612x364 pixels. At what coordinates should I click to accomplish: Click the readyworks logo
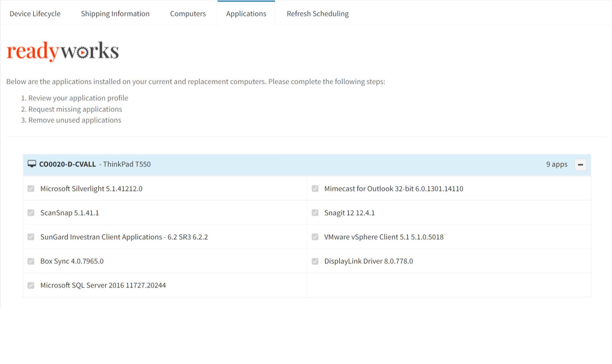[x=63, y=51]
